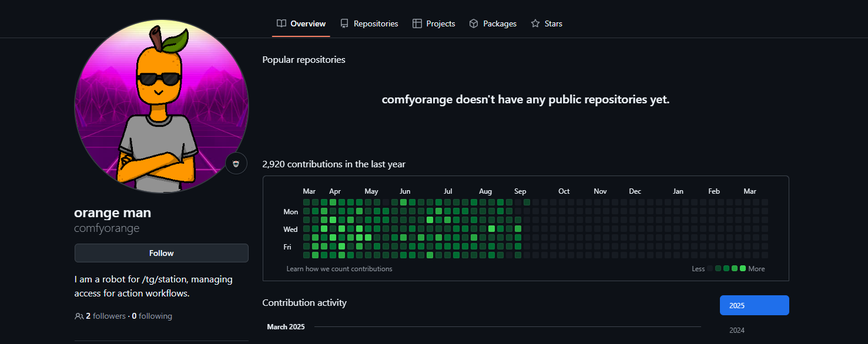This screenshot has height=344, width=868.
Task: Click the table icon beside Projects
Action: tap(417, 23)
